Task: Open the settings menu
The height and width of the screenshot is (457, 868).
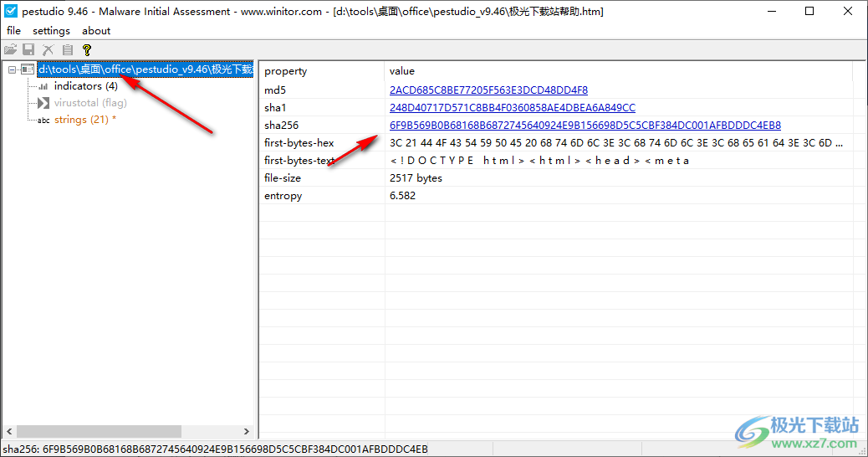Action: coord(52,31)
